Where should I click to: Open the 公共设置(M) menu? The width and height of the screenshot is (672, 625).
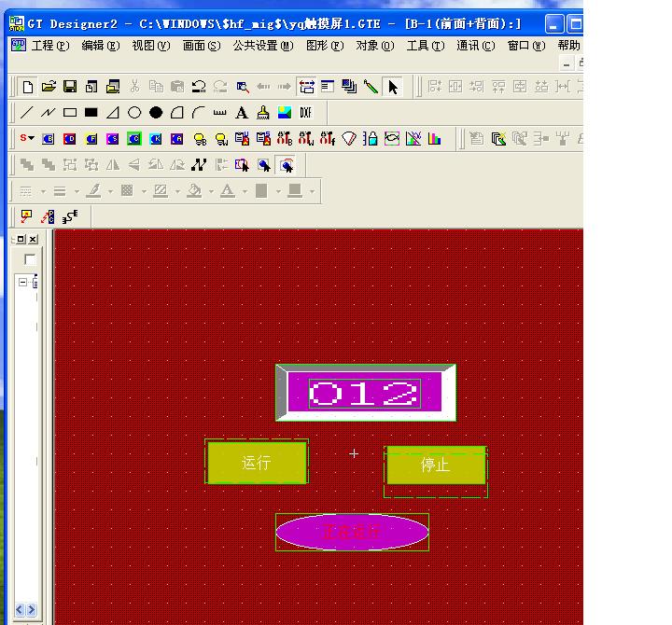[262, 45]
